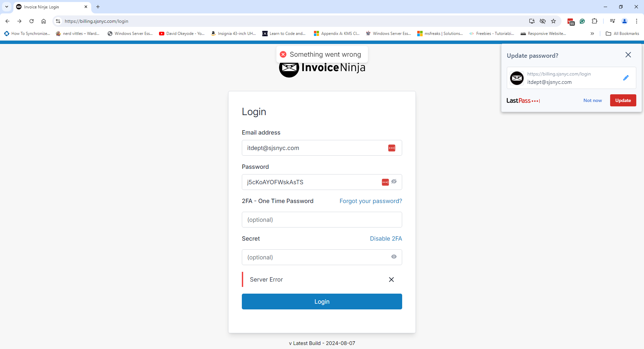Open the nerd vittles bookmark

click(x=78, y=34)
